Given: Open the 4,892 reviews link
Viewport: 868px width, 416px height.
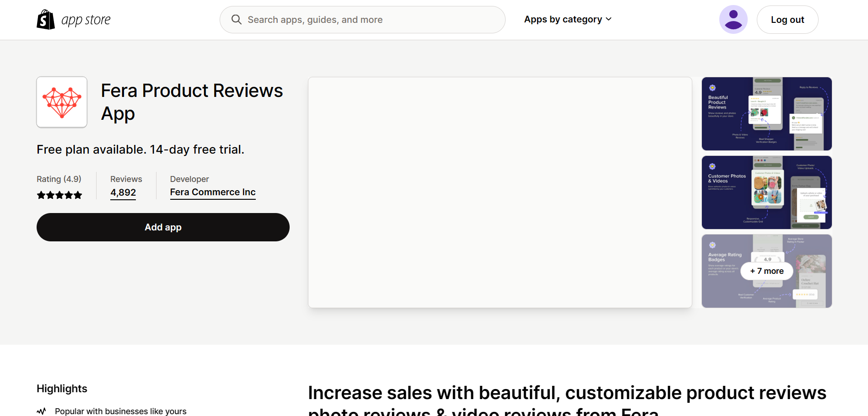Looking at the screenshot, I should pyautogui.click(x=123, y=193).
